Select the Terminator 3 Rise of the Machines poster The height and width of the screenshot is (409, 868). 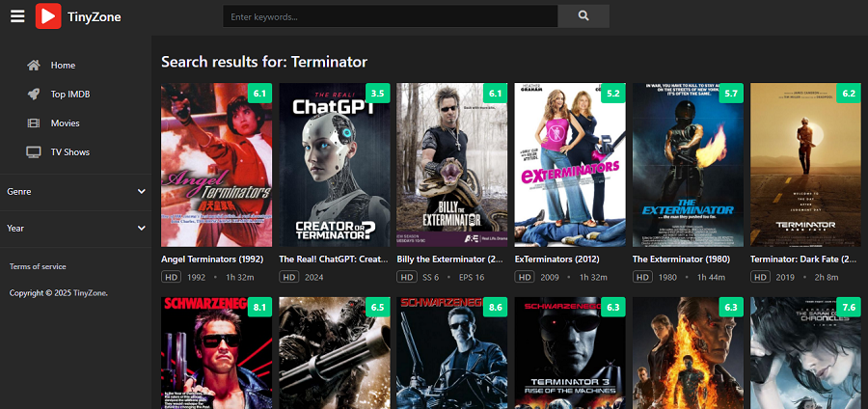pyautogui.click(x=570, y=353)
